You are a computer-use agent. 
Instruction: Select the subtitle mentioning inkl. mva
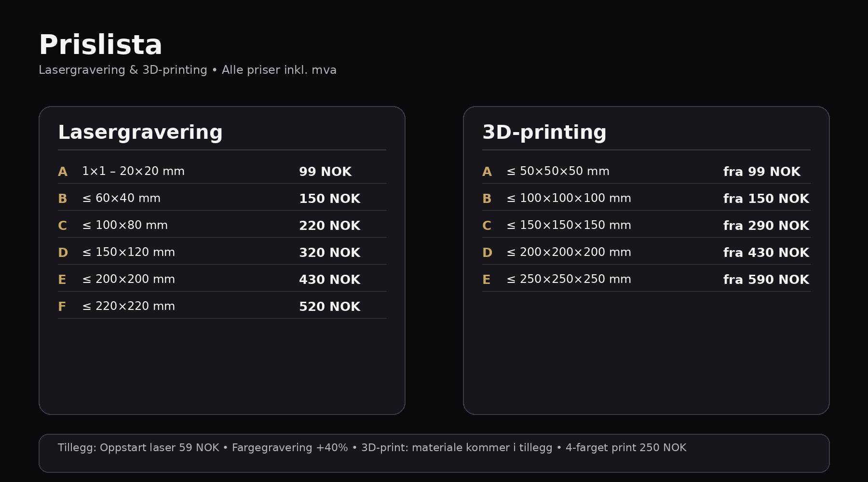pyautogui.click(x=187, y=70)
